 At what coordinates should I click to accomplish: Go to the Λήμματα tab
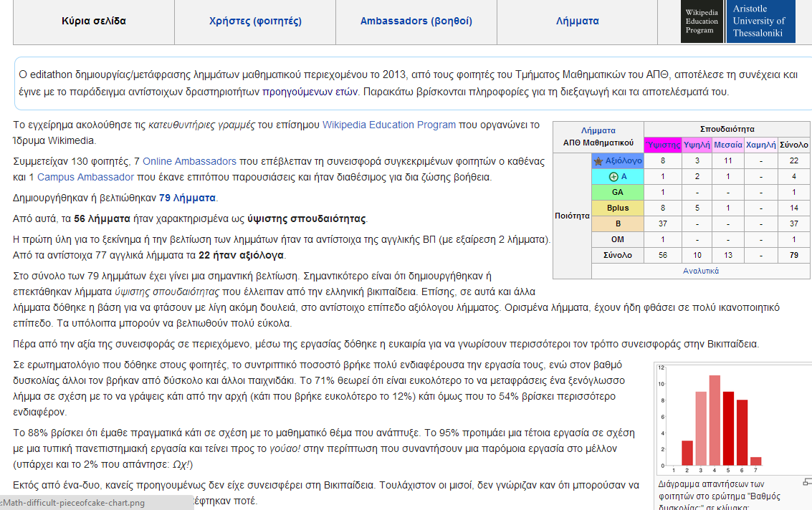tap(578, 21)
